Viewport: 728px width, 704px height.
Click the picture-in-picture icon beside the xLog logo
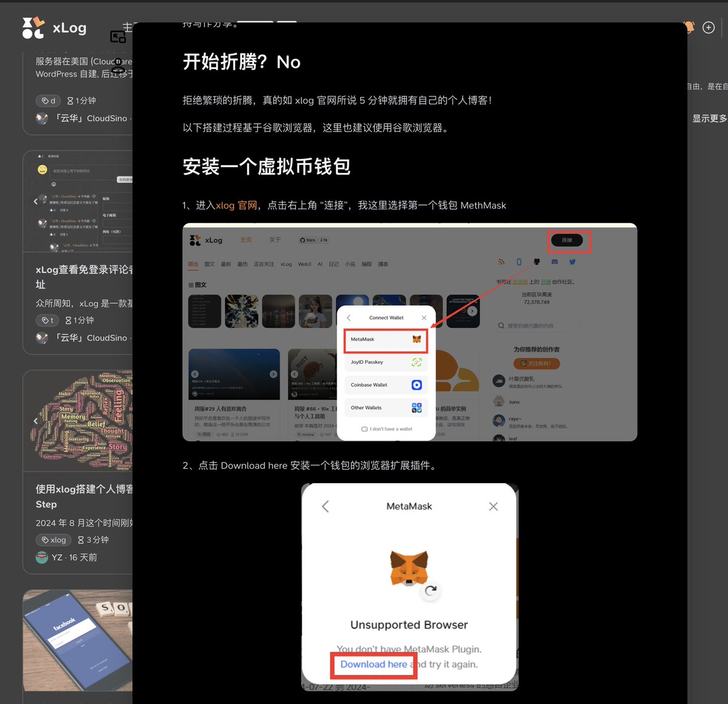[118, 37]
